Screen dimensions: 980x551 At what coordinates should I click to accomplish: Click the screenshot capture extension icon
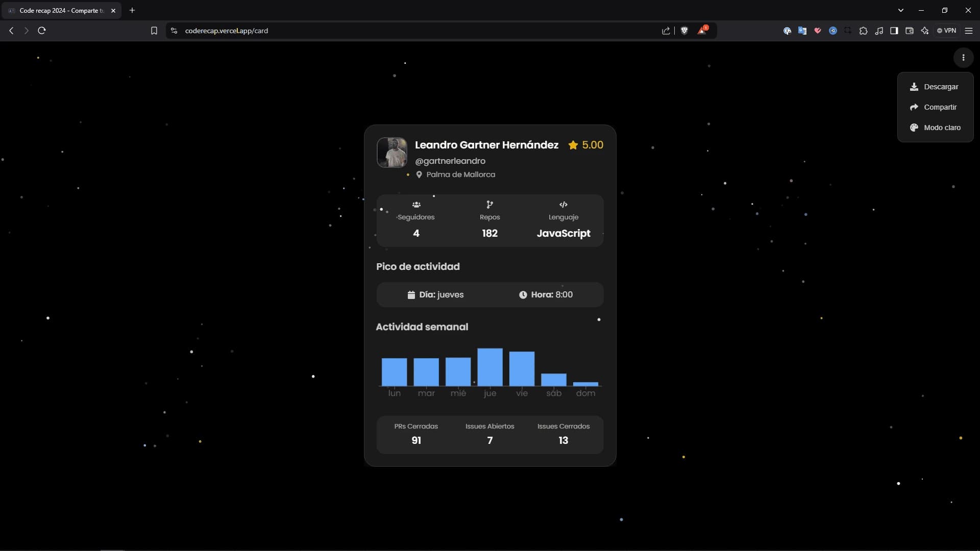click(x=848, y=31)
